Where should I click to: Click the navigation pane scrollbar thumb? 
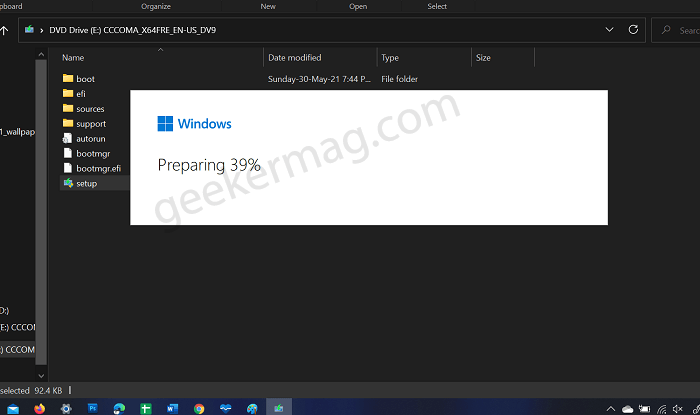click(x=41, y=212)
